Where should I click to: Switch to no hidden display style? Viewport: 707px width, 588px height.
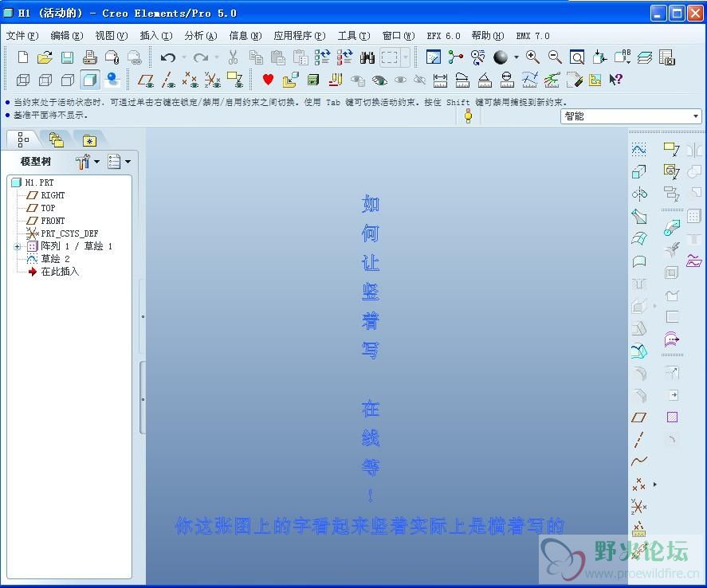tap(68, 80)
